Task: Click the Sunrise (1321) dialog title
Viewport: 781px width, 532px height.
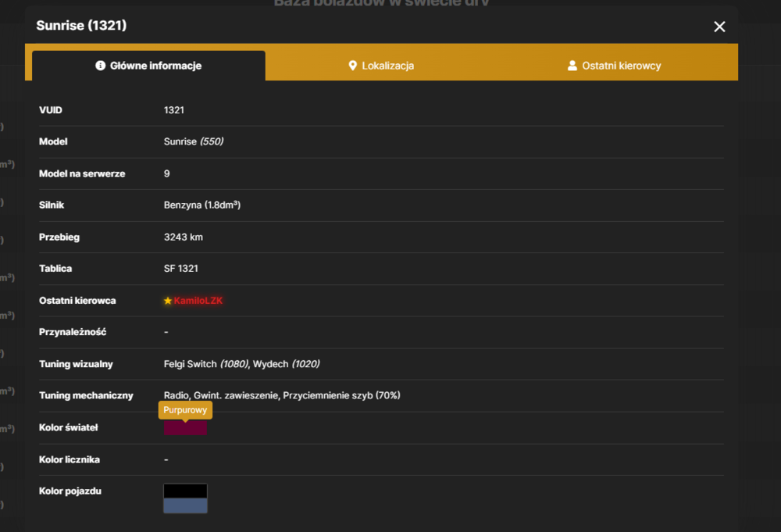Action: tap(81, 26)
